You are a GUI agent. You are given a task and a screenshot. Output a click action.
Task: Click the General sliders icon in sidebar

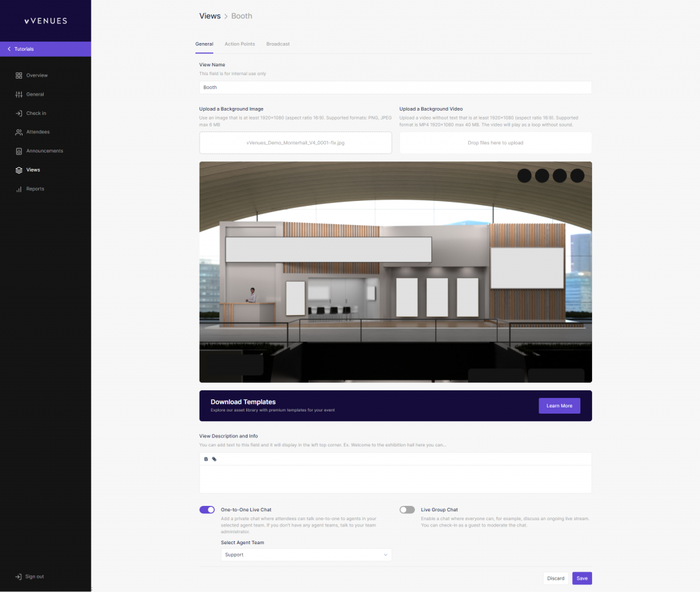(x=19, y=94)
